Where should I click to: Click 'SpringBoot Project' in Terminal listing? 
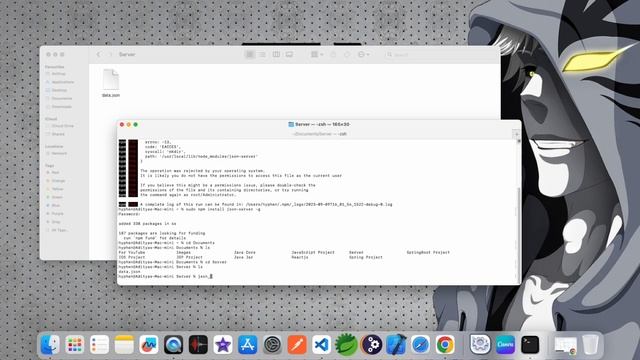pyautogui.click(x=428, y=252)
